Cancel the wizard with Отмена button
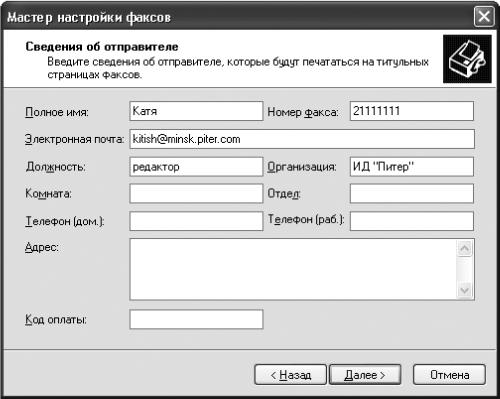This screenshot has height=399, width=500. point(449,375)
